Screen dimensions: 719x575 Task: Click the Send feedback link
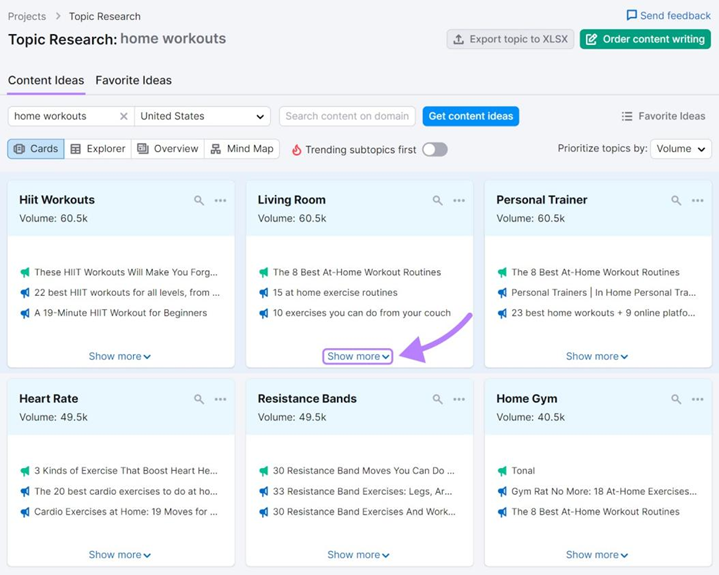(668, 15)
